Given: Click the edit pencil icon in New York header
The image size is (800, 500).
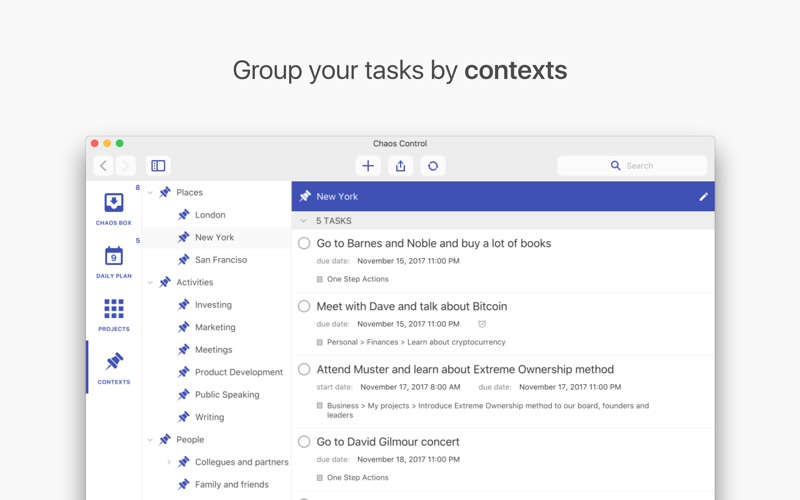Looking at the screenshot, I should pyautogui.click(x=703, y=197).
